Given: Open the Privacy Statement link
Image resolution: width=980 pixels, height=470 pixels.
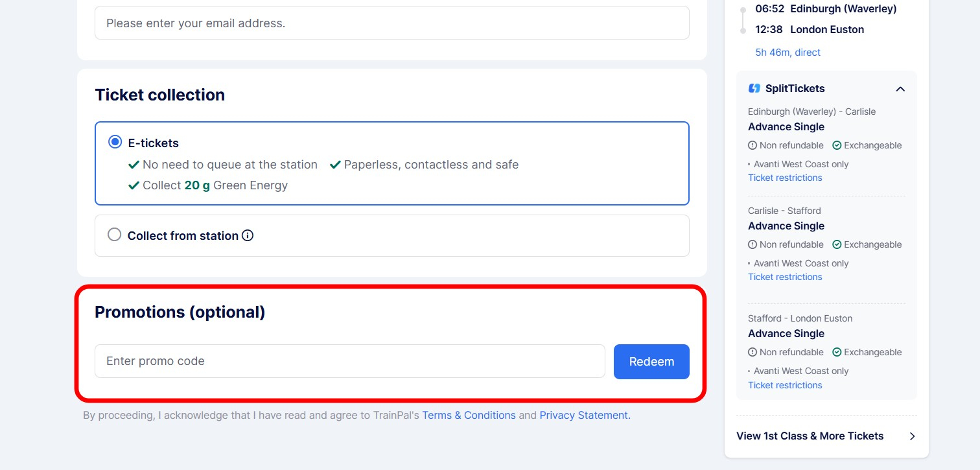Looking at the screenshot, I should (x=585, y=415).
